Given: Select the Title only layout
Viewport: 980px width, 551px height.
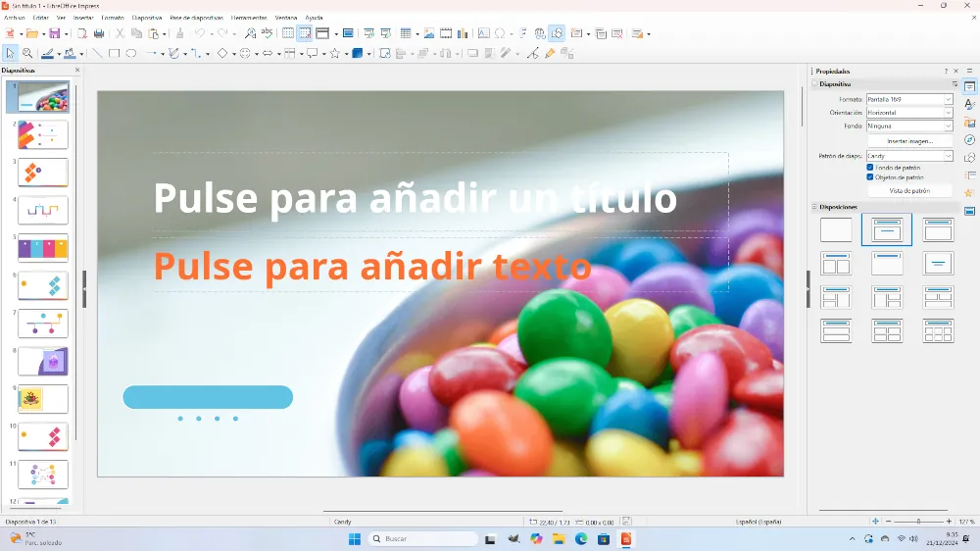Looking at the screenshot, I should (x=886, y=264).
